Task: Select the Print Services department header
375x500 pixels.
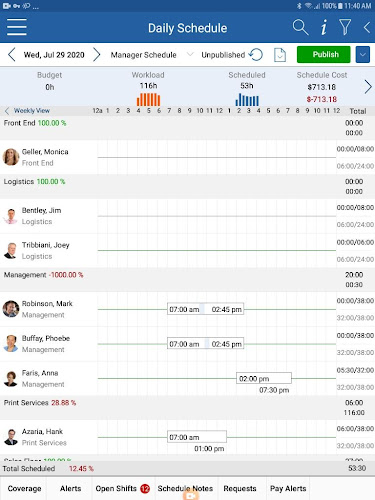Action: tap(187, 407)
